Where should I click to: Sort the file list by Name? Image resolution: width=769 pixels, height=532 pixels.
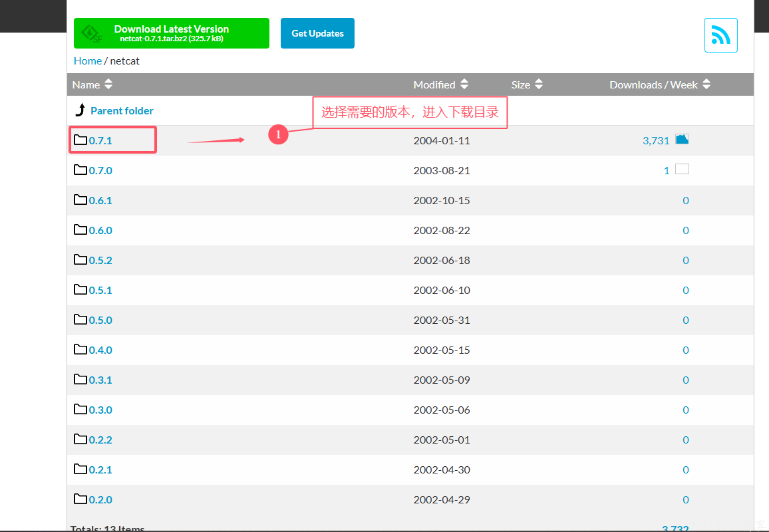[x=92, y=84]
